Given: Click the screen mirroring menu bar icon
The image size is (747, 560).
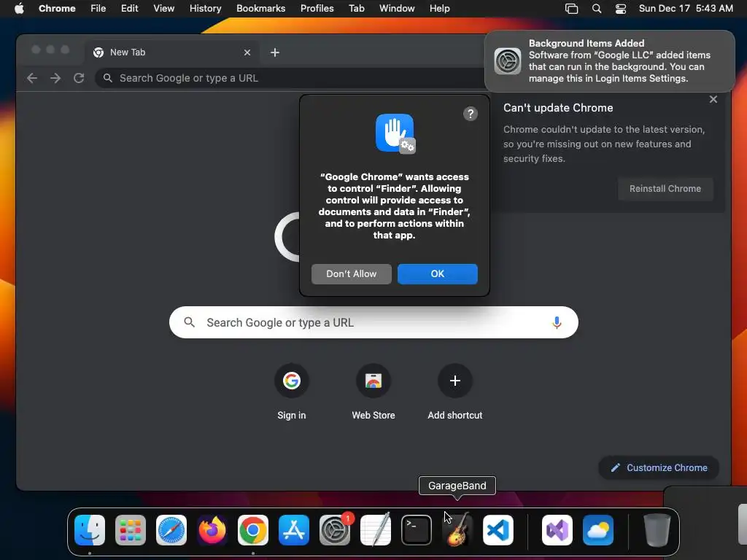Looking at the screenshot, I should click(x=571, y=9).
